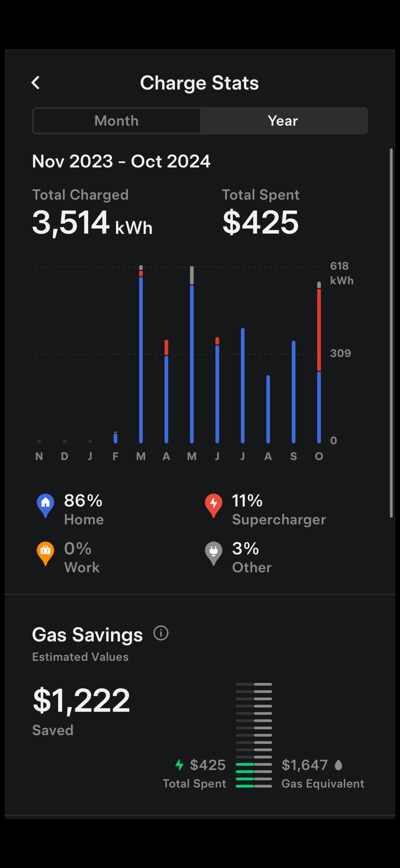400x868 pixels.
Task: Select the Year tab
Action: pyautogui.click(x=283, y=121)
